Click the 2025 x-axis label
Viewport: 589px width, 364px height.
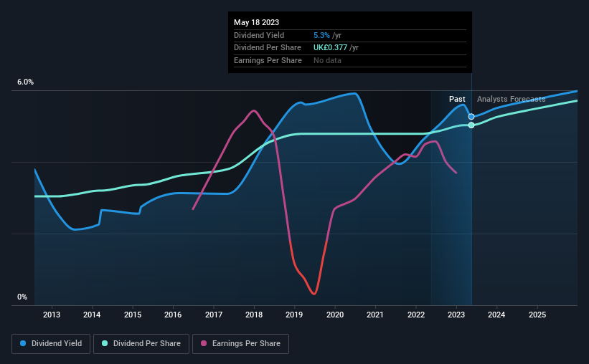[x=537, y=315]
